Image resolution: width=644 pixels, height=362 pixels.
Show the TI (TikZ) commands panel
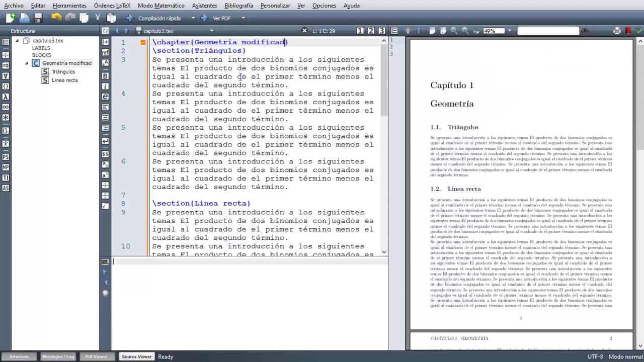(x=6, y=178)
